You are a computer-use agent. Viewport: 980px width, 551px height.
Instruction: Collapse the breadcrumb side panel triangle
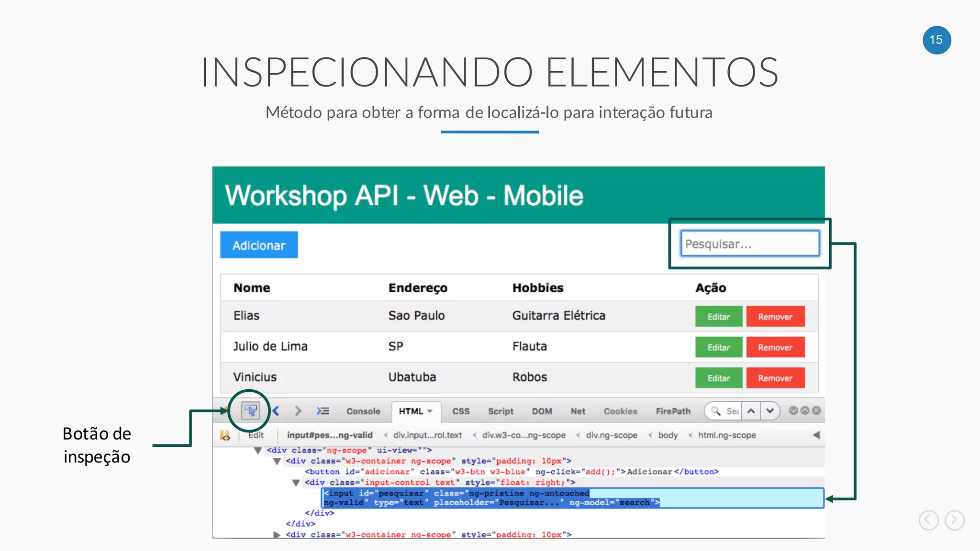coord(816,435)
